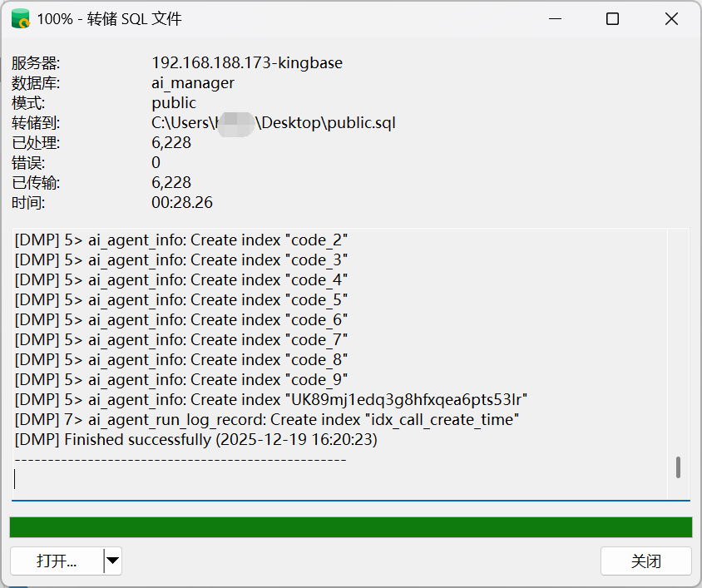The height and width of the screenshot is (588, 702).
Task: Click the Finished successfully log line
Action: 196,439
